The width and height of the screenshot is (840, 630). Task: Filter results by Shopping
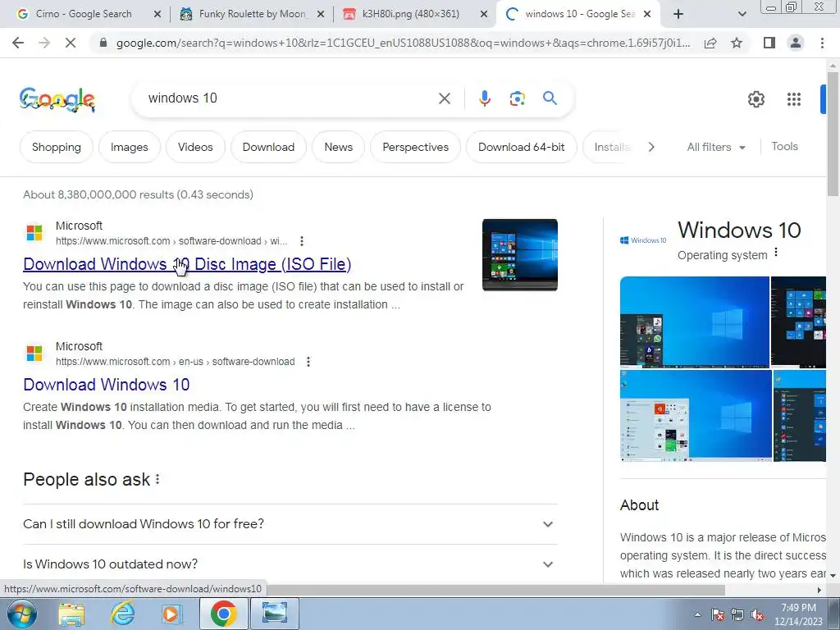[x=57, y=147]
